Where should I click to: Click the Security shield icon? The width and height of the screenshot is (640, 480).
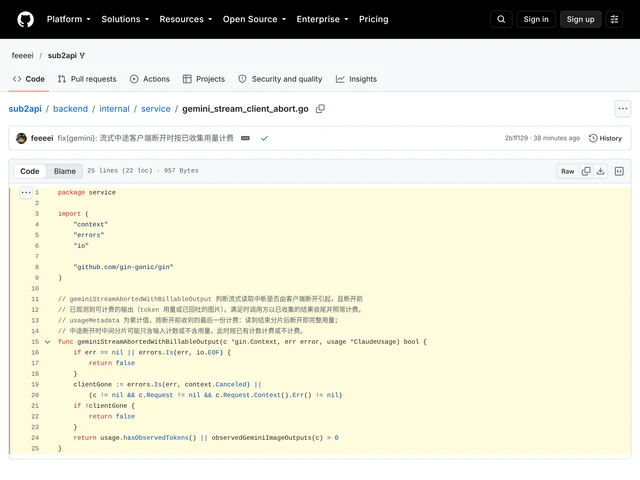pos(242,79)
